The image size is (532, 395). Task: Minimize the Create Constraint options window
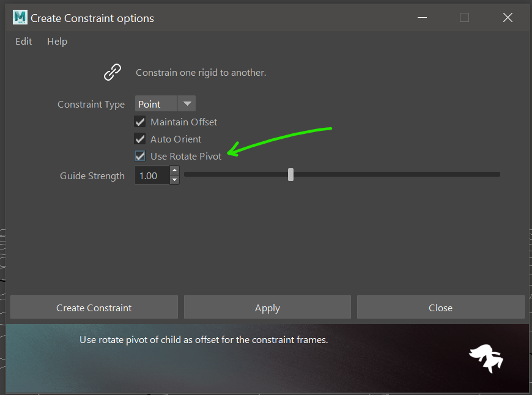(421, 18)
